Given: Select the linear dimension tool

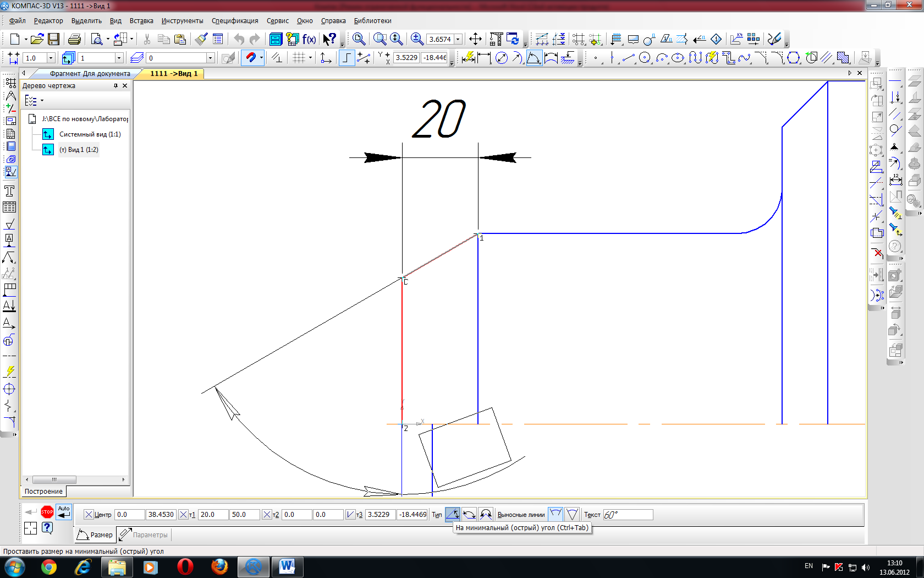Looking at the screenshot, I should click(x=485, y=57).
